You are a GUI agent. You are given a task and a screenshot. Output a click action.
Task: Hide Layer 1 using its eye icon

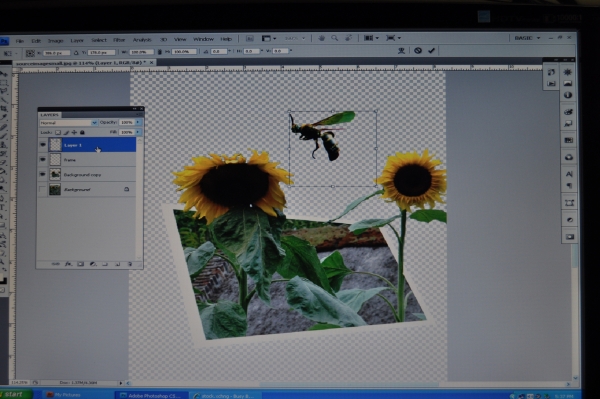43,145
